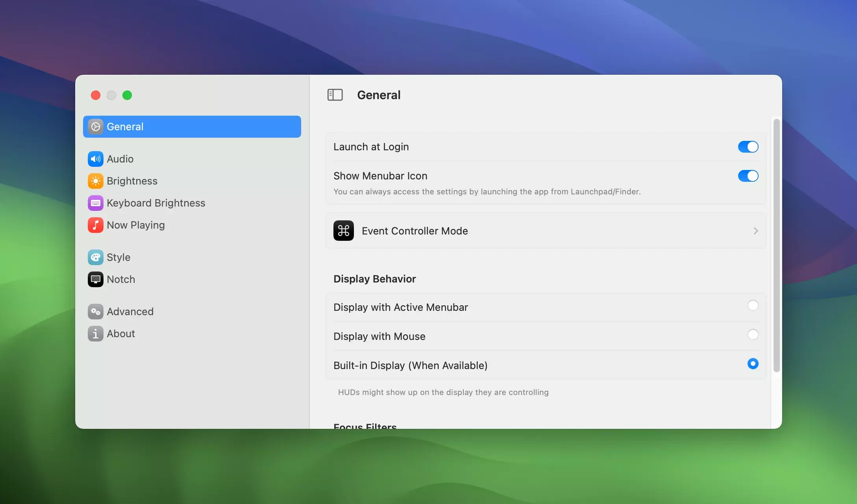Click the Event Controller Mode command icon
857x504 pixels.
pyautogui.click(x=343, y=231)
